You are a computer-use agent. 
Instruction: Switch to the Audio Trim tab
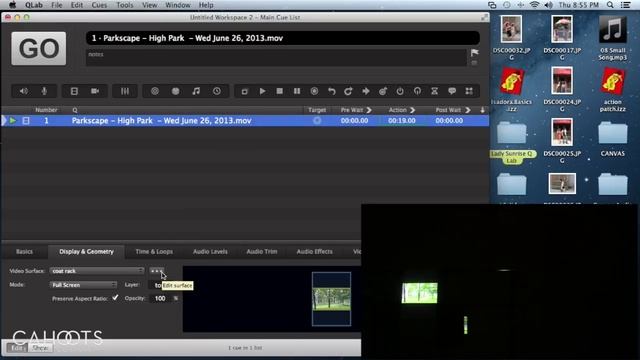262,251
